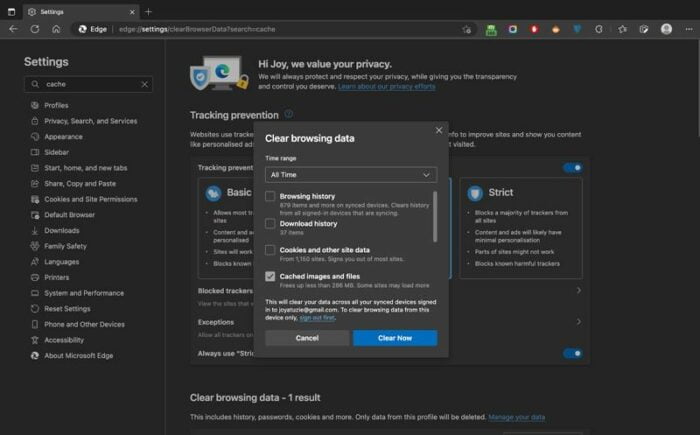Click the search magnifier icon in Settings
The image size is (700, 435).
(35, 84)
